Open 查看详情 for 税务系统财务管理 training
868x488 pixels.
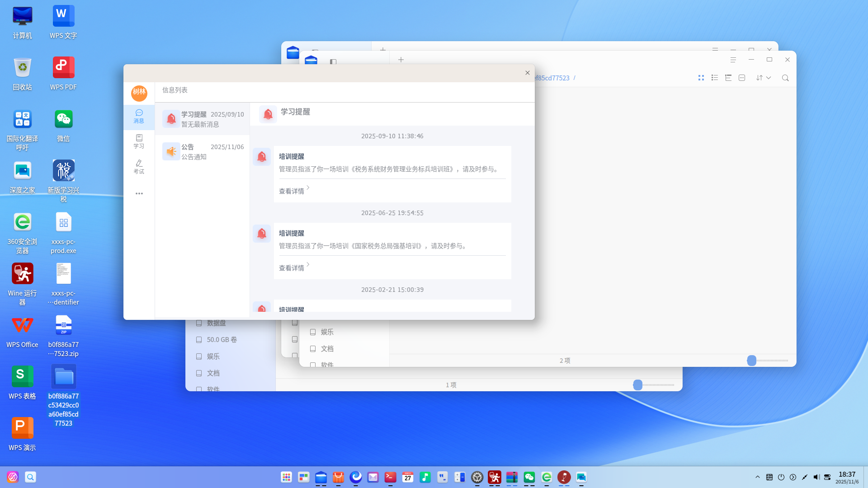[294, 191]
